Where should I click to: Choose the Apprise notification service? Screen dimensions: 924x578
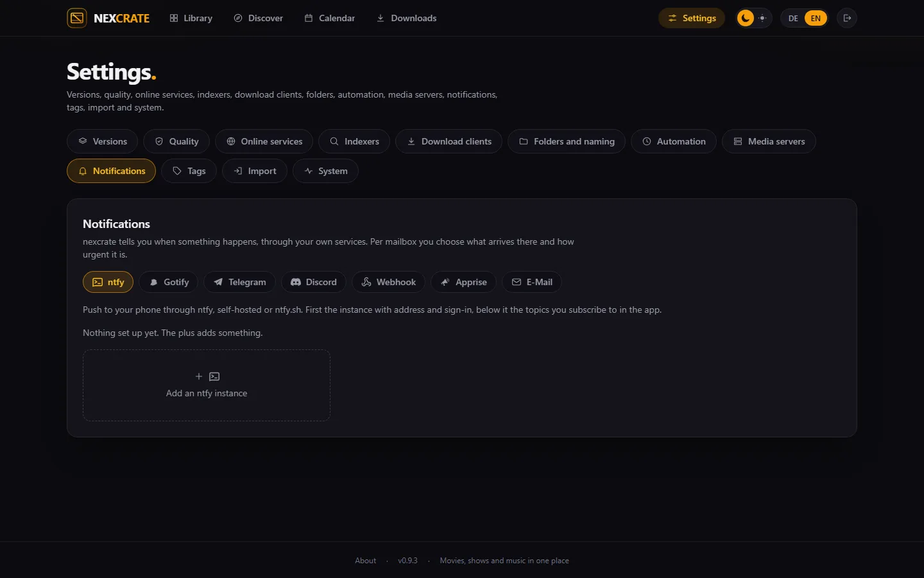click(x=463, y=282)
